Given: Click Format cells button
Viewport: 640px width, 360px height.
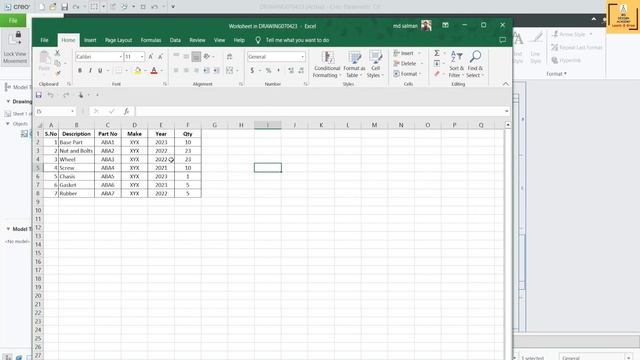Looking at the screenshot, I should 405,73.
